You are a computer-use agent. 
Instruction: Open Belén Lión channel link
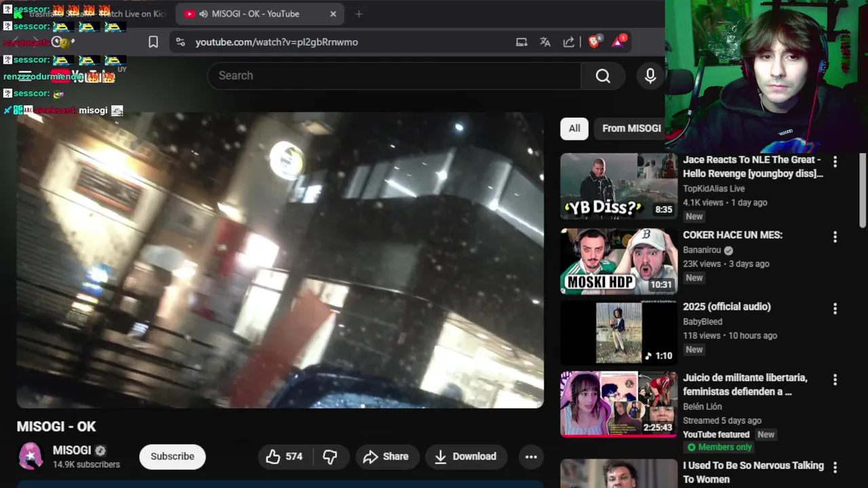coord(702,407)
